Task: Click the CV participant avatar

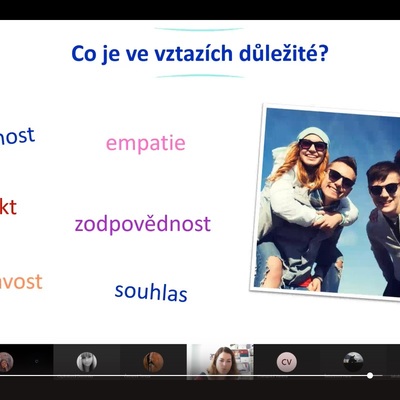Action: [287, 362]
